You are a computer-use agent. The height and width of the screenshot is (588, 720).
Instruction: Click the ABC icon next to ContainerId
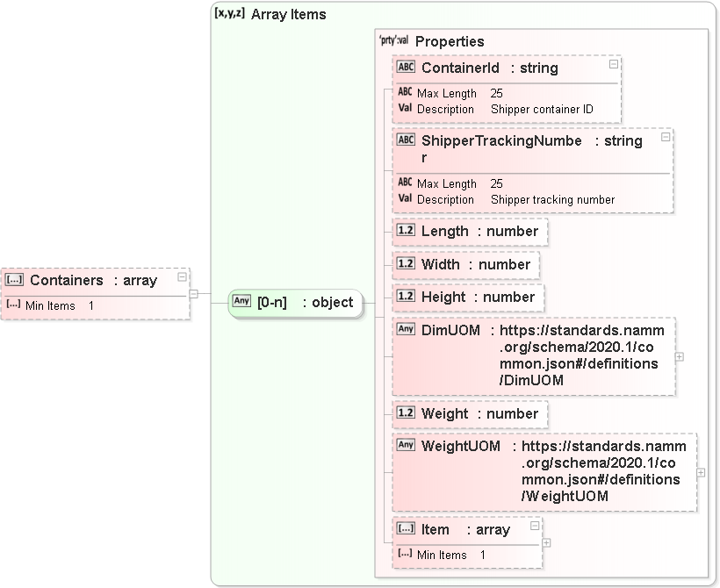tap(406, 67)
